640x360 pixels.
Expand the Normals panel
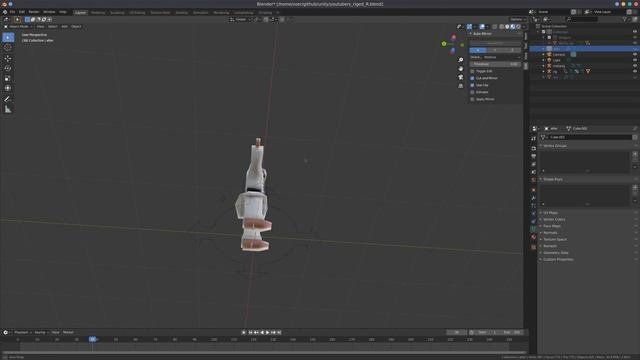click(x=550, y=233)
